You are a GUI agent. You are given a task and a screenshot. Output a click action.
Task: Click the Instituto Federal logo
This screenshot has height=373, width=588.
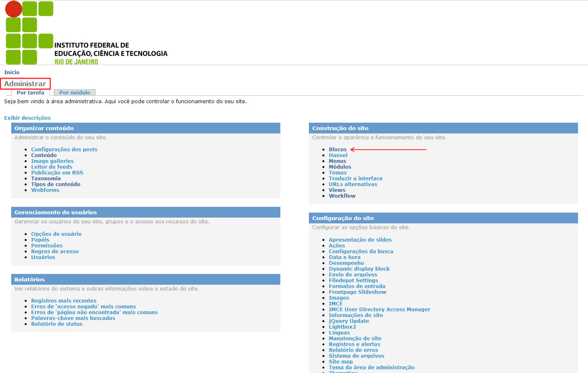point(86,33)
